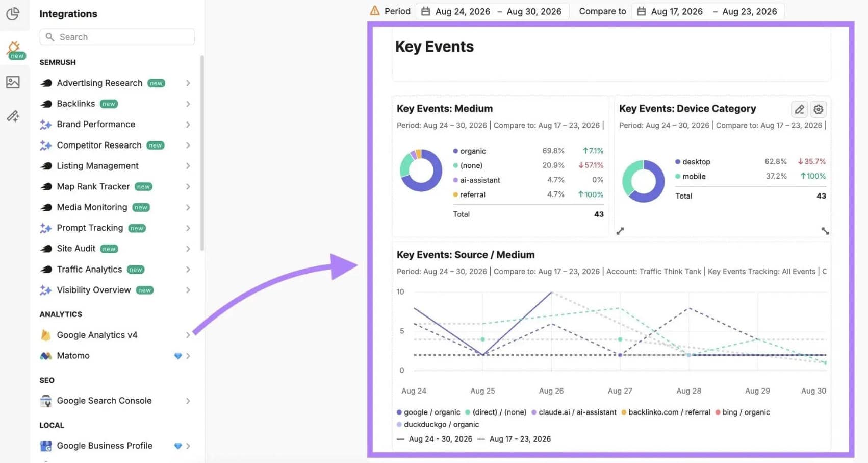
Task: Expand the Listing Management chevron
Action: (x=188, y=166)
